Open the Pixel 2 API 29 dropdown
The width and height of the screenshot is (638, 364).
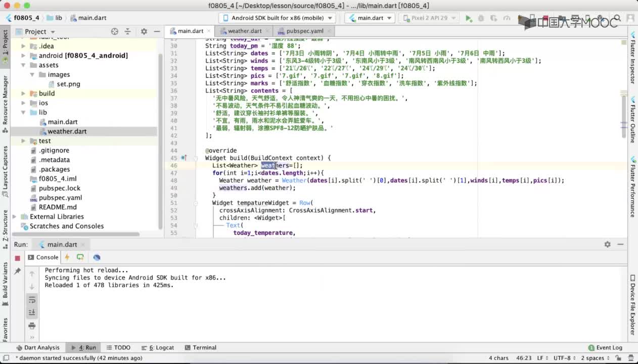coord(429,18)
